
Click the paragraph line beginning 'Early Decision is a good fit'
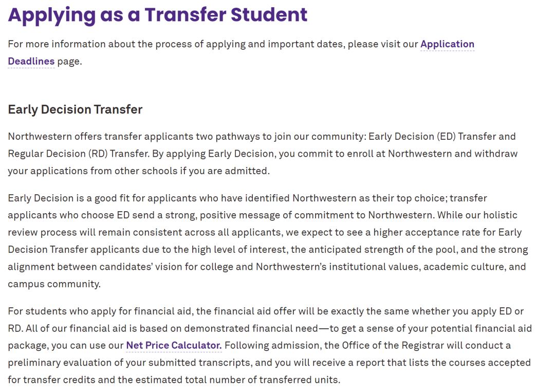pyautogui.click(x=247, y=198)
